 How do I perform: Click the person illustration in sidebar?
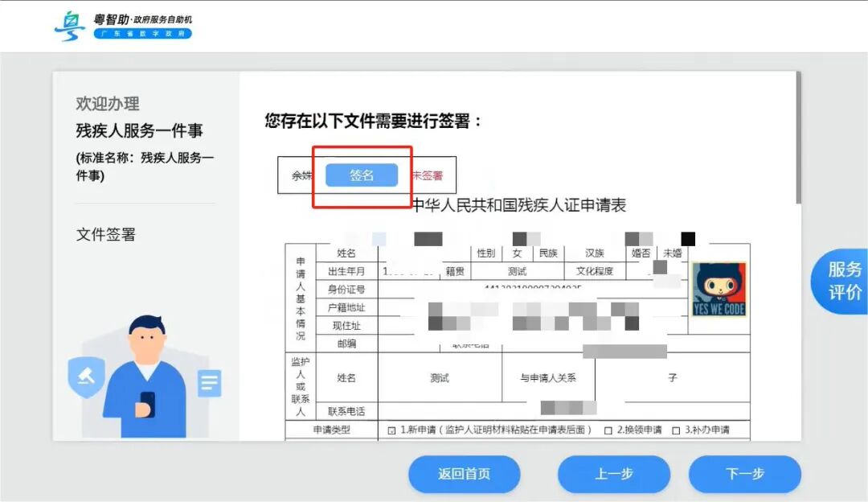[x=145, y=376]
